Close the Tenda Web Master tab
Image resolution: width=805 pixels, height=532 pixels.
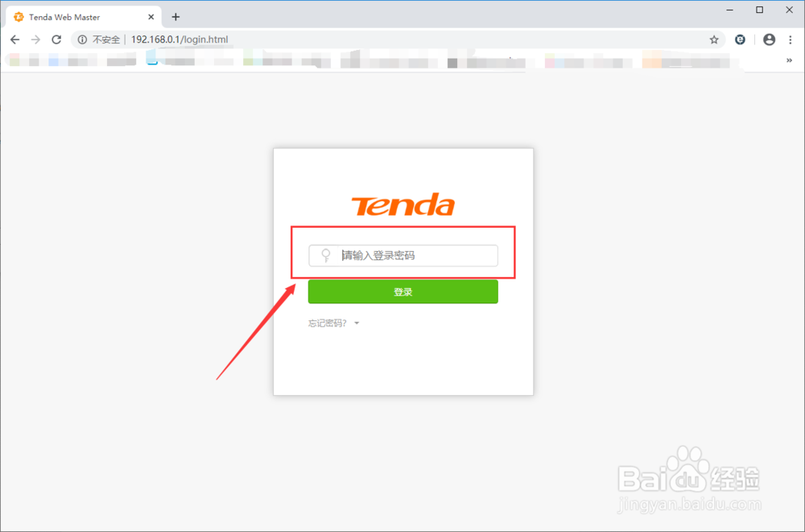(151, 17)
